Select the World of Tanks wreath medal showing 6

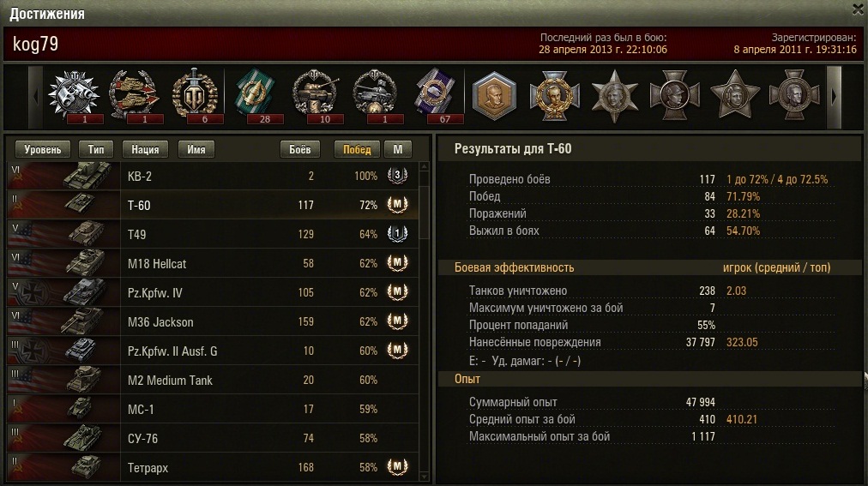click(195, 96)
